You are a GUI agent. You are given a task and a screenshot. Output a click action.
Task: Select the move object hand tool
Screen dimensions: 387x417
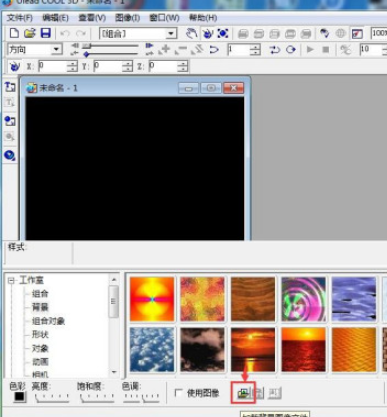[x=191, y=33]
